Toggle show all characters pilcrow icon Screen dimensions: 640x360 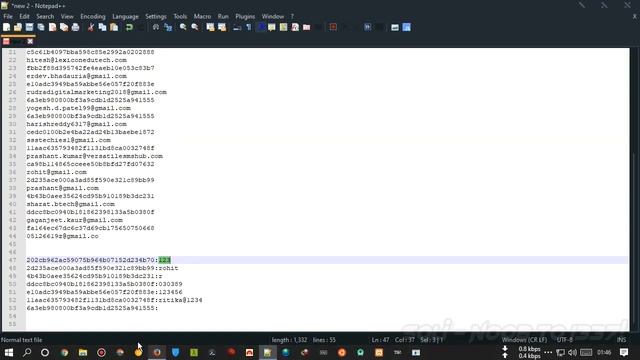click(x=249, y=27)
